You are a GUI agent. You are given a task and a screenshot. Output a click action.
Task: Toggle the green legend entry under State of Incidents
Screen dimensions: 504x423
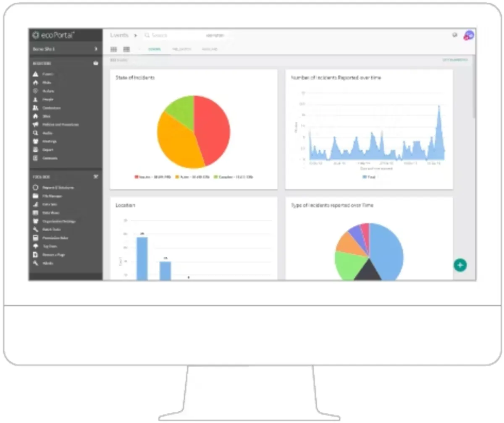234,177
